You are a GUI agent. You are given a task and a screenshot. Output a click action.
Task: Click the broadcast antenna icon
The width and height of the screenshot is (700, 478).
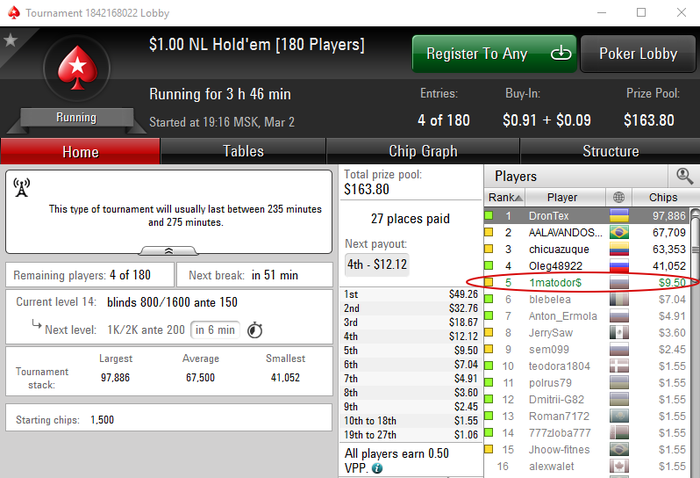21,187
